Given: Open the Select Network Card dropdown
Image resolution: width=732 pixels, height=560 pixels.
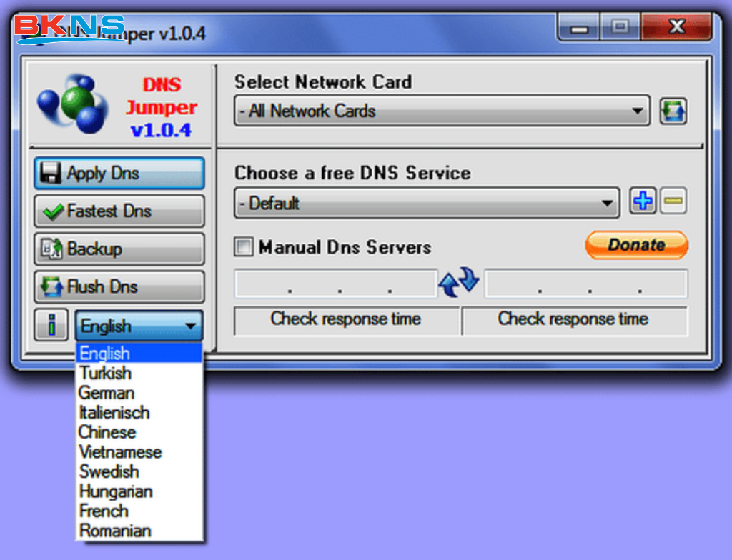Looking at the screenshot, I should 638,111.
